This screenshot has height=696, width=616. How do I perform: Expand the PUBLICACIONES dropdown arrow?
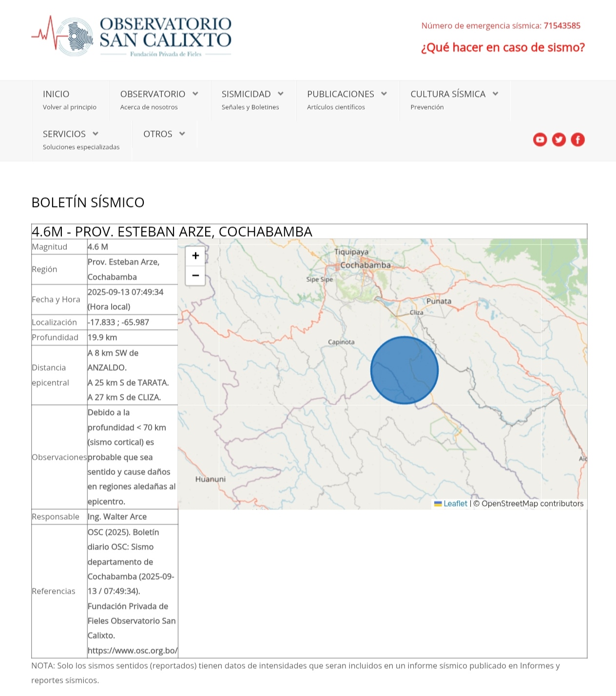(x=384, y=94)
